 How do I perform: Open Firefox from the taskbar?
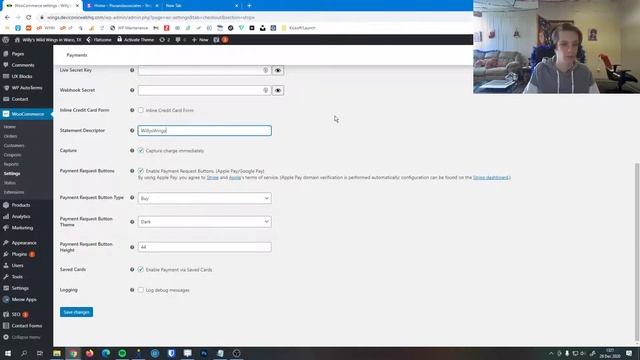point(89,353)
